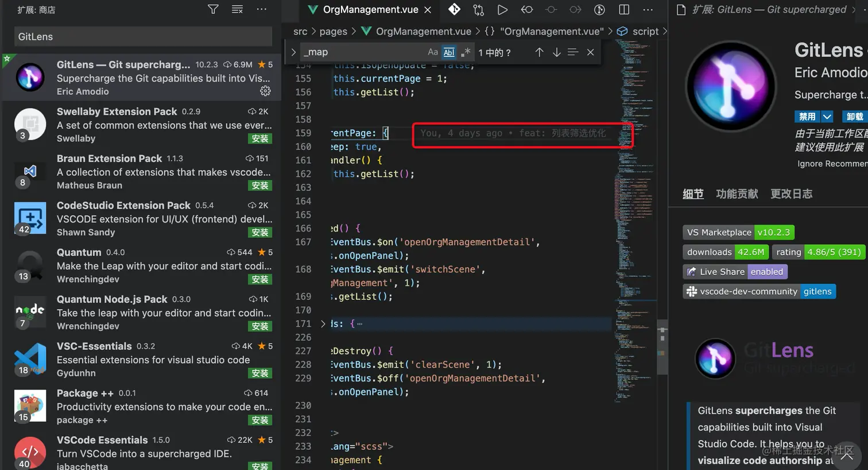
Task: Click the 卸载 (Uninstall) button
Action: pos(855,117)
